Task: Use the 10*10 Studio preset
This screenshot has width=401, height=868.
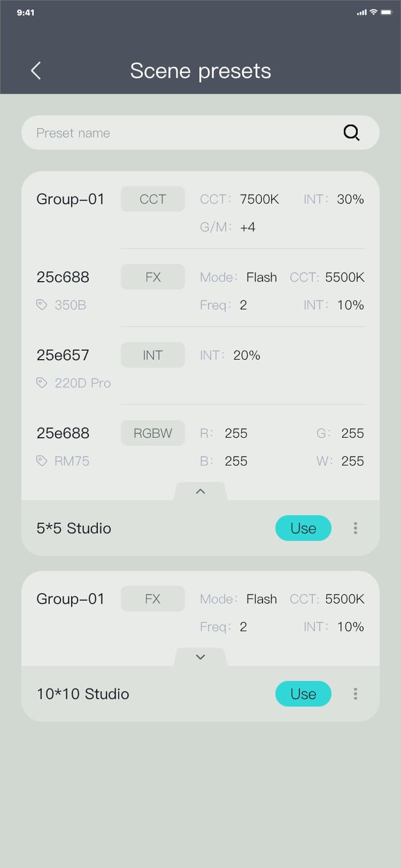Action: (303, 694)
